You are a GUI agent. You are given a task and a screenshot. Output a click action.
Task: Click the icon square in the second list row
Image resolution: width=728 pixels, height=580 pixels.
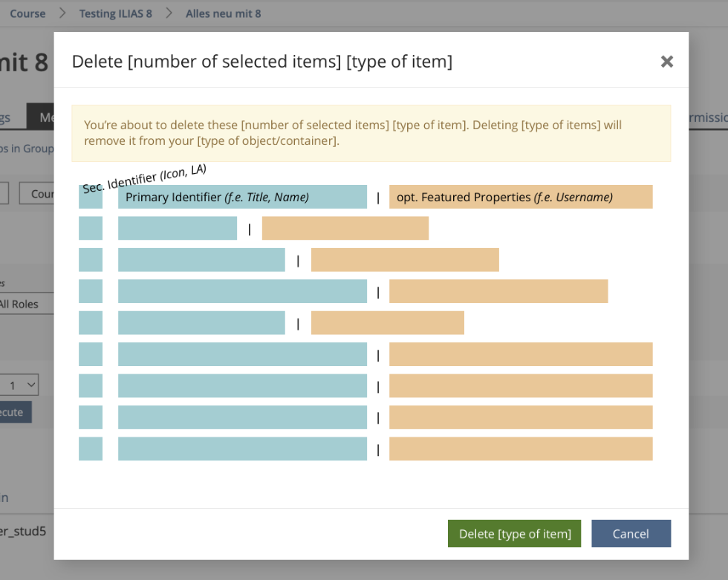[91, 228]
